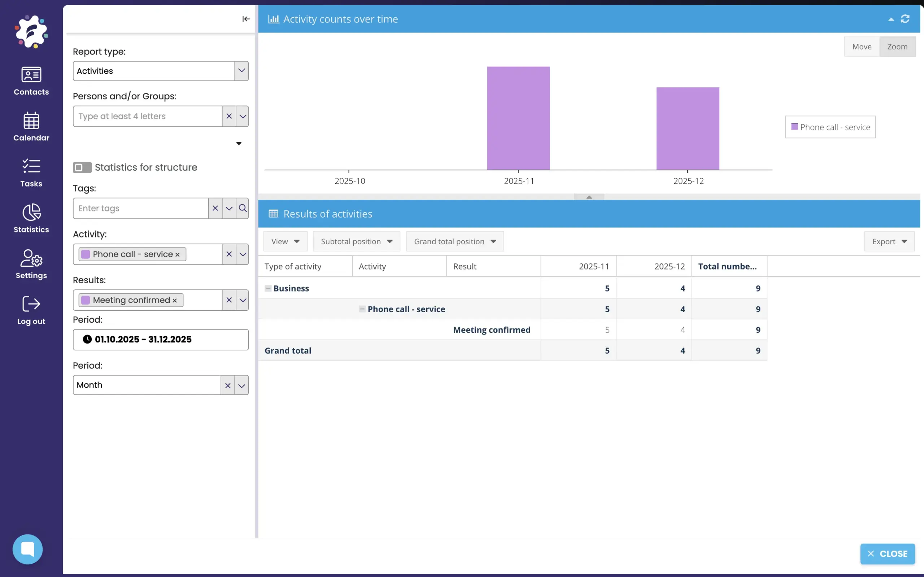This screenshot has width=924, height=577.
Task: Open the Grand total position dropdown
Action: click(x=454, y=241)
